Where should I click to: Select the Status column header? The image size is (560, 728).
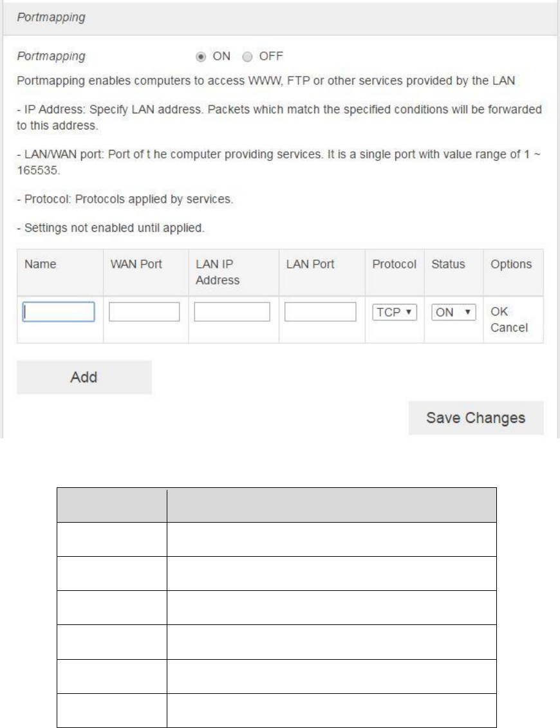pyautogui.click(x=447, y=265)
